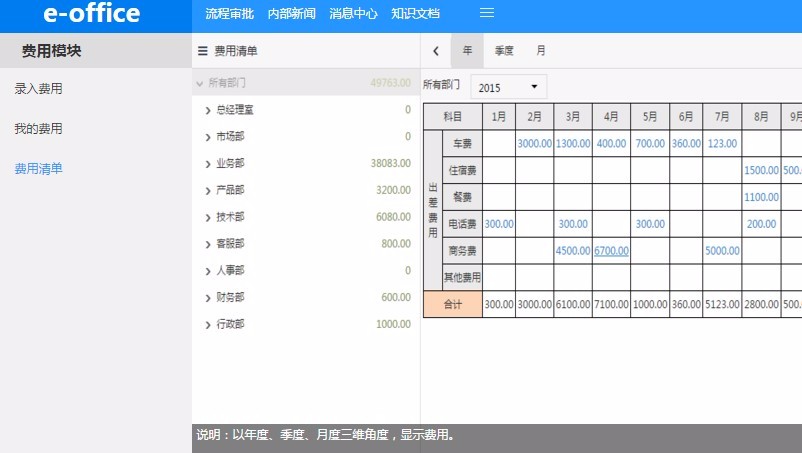
Task: Click the 1300.00 车费 March value
Action: tap(573, 144)
